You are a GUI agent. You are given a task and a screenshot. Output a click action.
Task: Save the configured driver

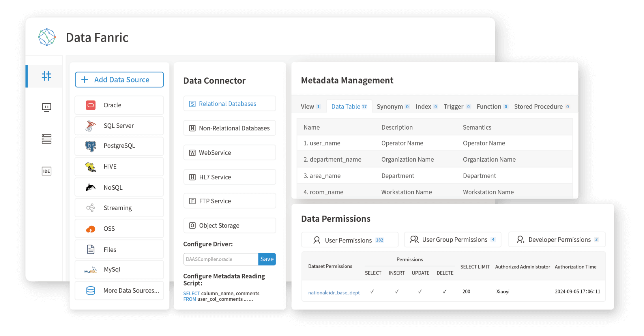267,259
